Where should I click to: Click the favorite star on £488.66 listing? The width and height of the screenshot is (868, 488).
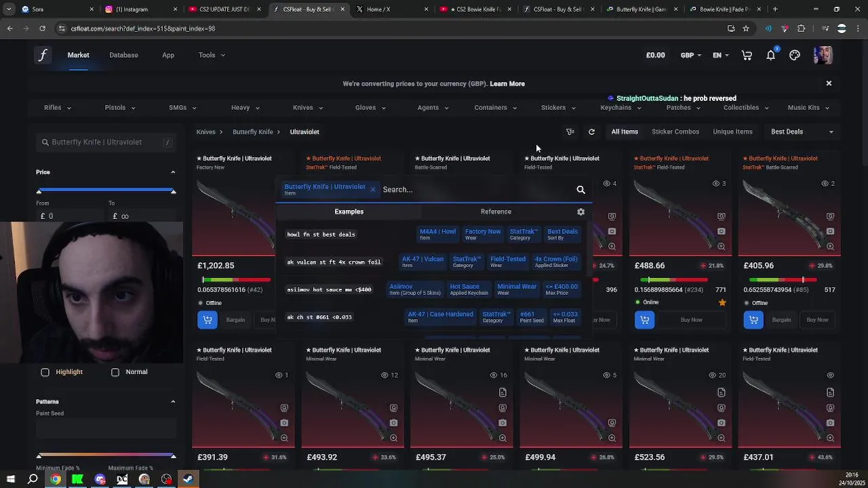pos(722,302)
